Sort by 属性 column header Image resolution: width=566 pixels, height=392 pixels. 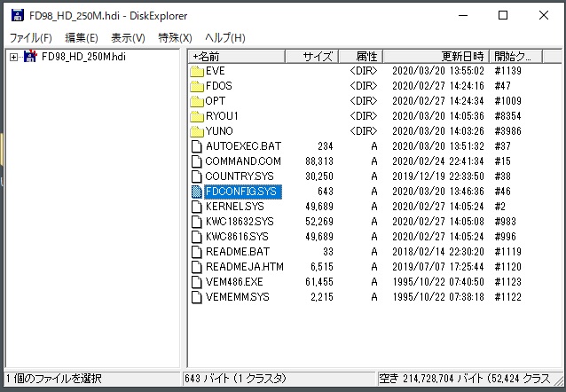(x=361, y=56)
